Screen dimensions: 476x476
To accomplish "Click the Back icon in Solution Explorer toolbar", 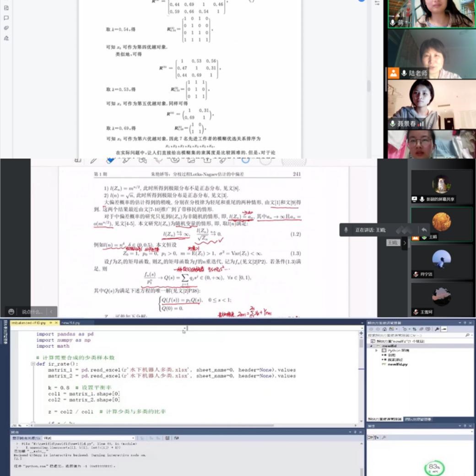I will (x=372, y=329).
